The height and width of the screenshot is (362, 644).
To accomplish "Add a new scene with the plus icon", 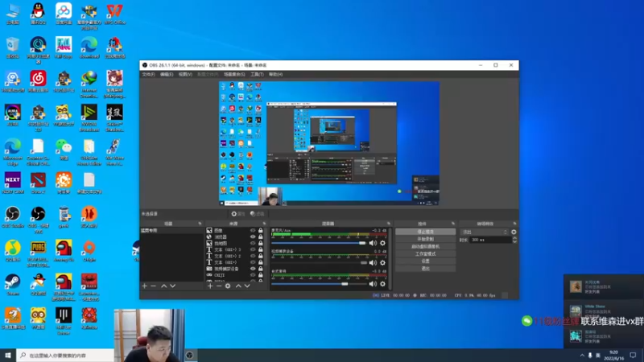I will click(145, 286).
